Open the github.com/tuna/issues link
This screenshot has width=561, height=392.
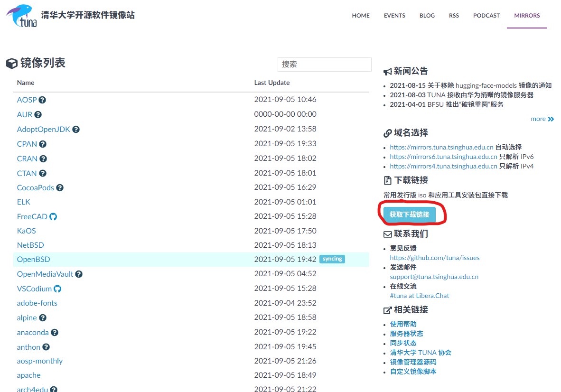click(x=435, y=258)
